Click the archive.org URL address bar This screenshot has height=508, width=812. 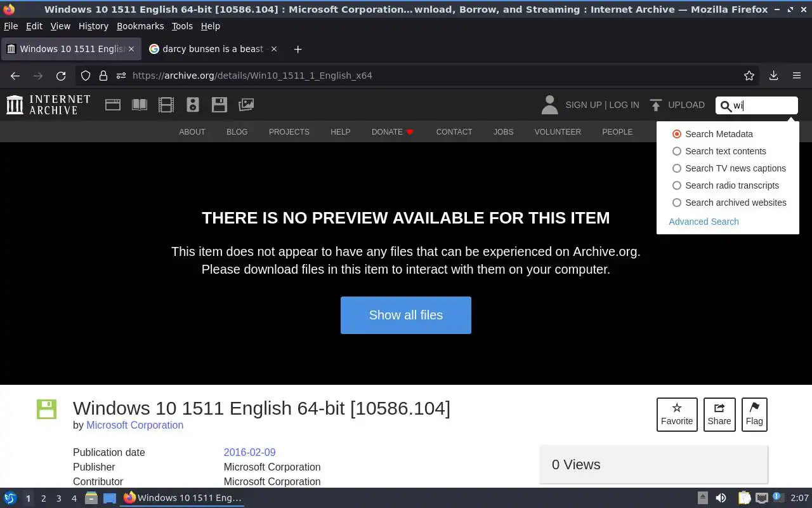point(419,76)
